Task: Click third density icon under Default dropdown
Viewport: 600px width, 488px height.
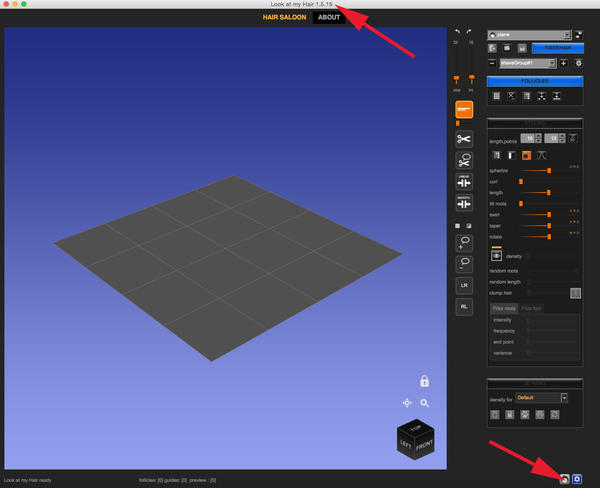Action: (525, 415)
